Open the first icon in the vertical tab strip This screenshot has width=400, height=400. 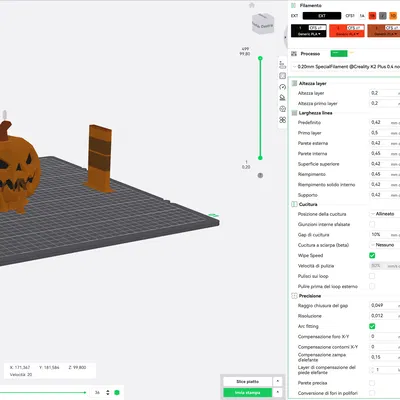pyautogui.click(x=282, y=65)
